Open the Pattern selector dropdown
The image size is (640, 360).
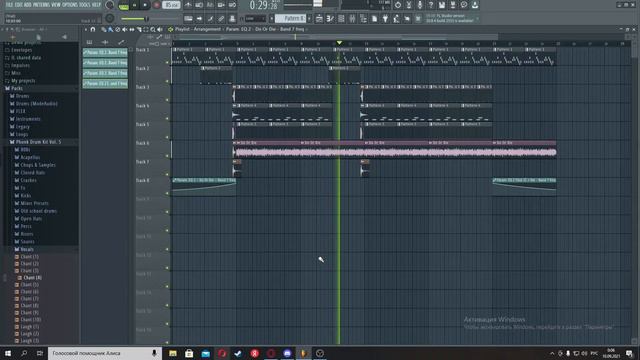tap(290, 18)
